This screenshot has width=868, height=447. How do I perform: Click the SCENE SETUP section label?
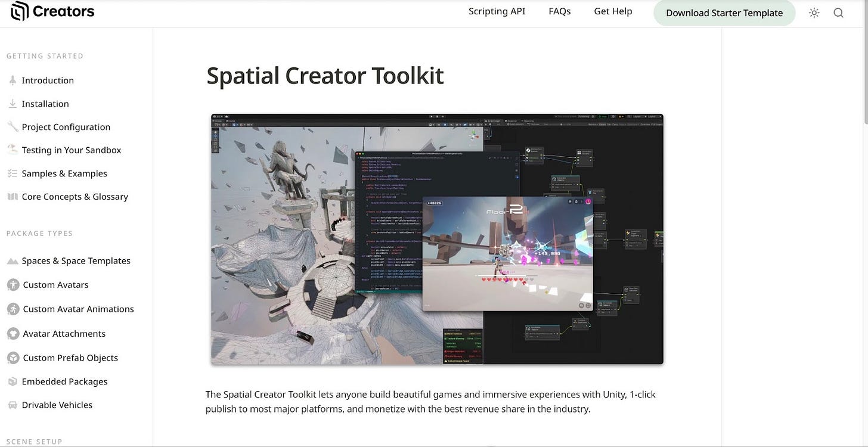35,442
